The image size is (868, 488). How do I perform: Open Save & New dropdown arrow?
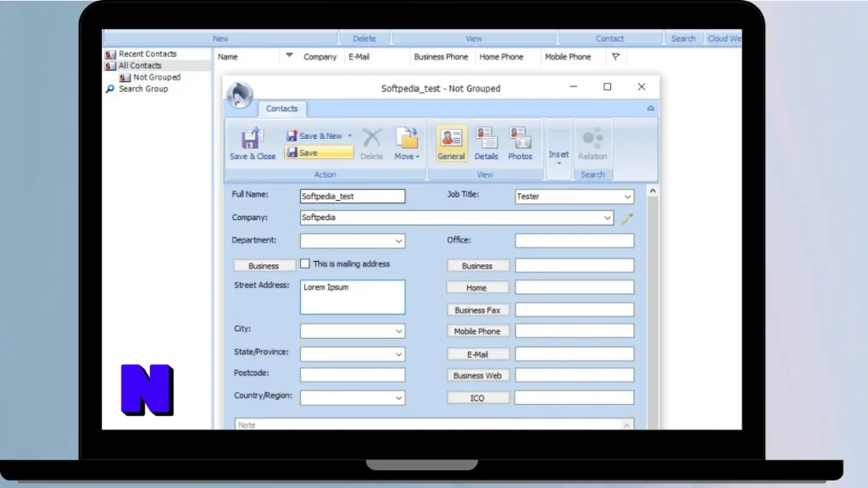pyautogui.click(x=350, y=136)
